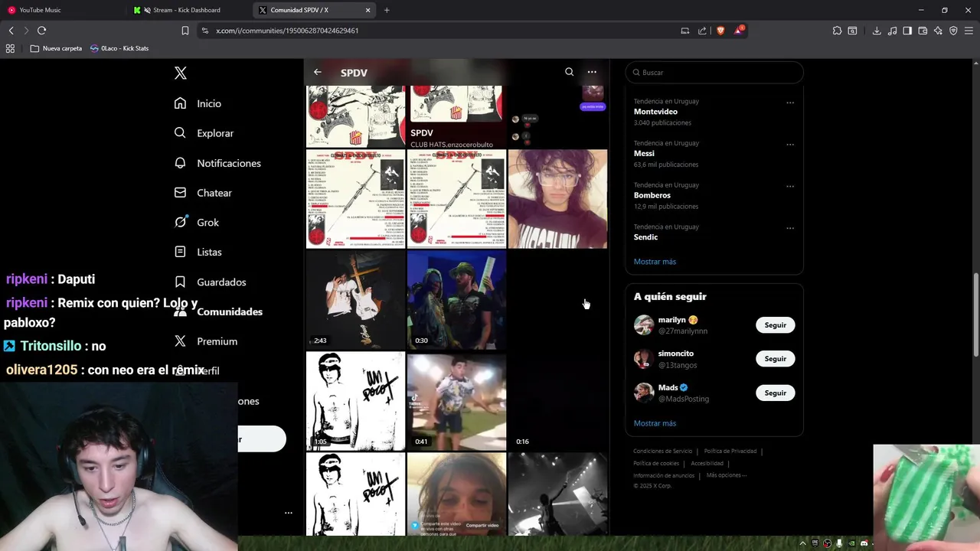The image size is (980, 551).
Task: Open SPDV community more options menu
Action: pyautogui.click(x=592, y=72)
